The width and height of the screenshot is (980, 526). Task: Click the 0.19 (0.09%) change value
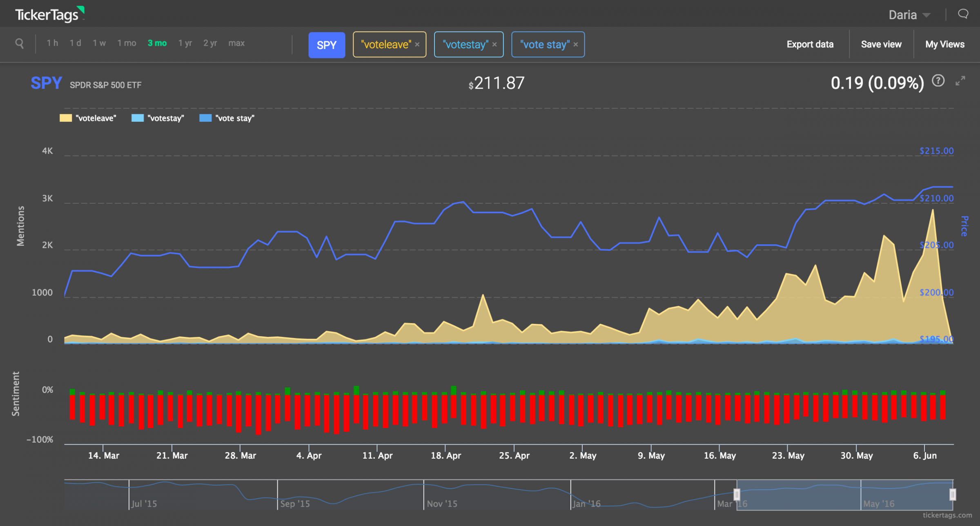point(877,83)
